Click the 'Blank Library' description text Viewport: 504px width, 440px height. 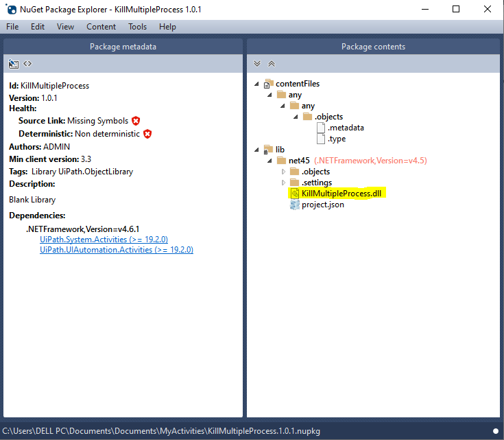[32, 200]
